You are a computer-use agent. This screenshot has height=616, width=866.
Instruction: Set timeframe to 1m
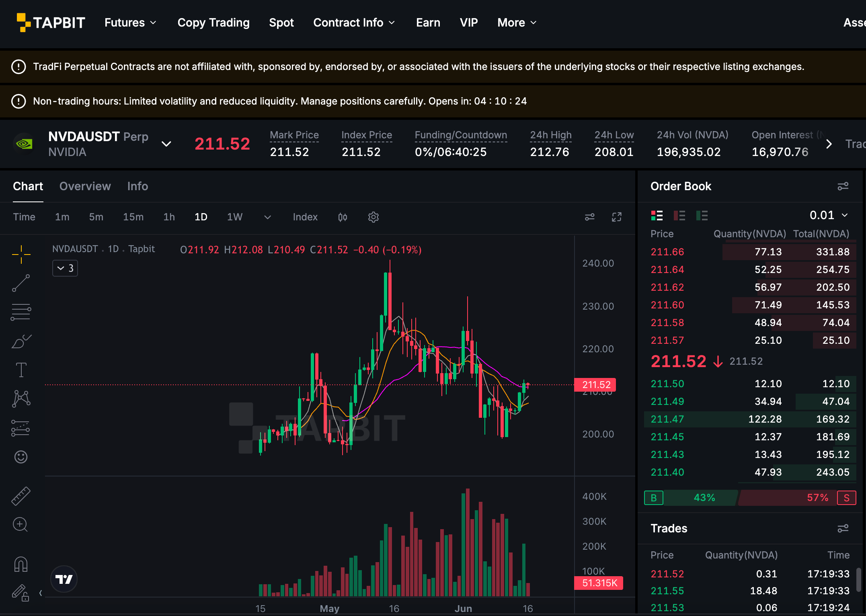(x=62, y=217)
